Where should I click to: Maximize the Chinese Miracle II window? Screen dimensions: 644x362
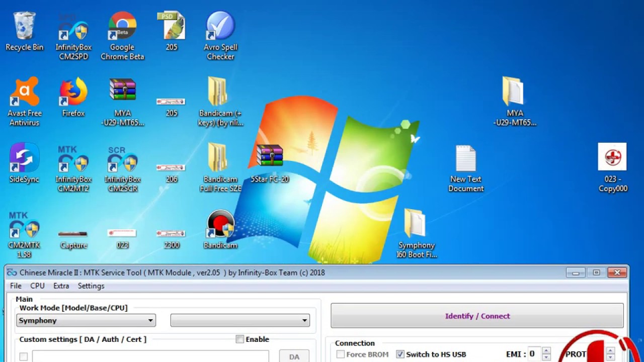pos(596,273)
